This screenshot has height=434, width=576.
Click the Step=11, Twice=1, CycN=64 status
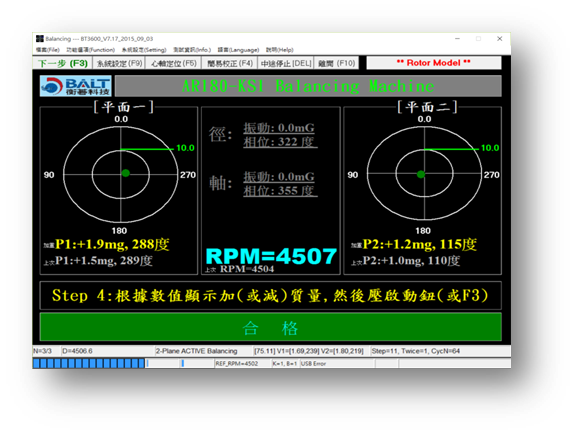coord(415,351)
